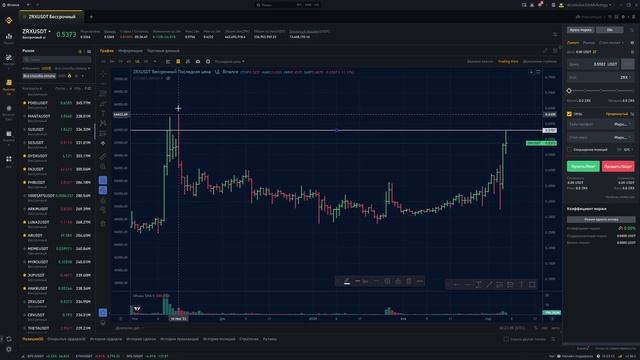Screen dimensions: 640x360
Task: Click the rectangle tool in the lower-right drawing toolbar
Action: [x=532, y=284]
